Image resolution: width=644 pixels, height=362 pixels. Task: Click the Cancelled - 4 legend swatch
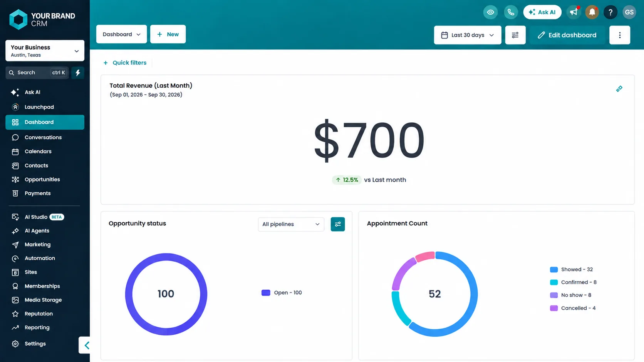[x=554, y=308]
